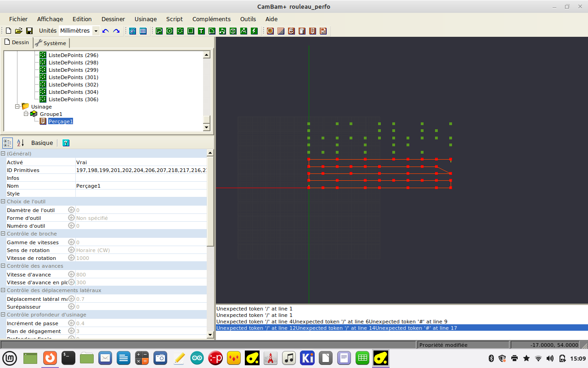Open KiCad from the taskbar

(x=307, y=358)
